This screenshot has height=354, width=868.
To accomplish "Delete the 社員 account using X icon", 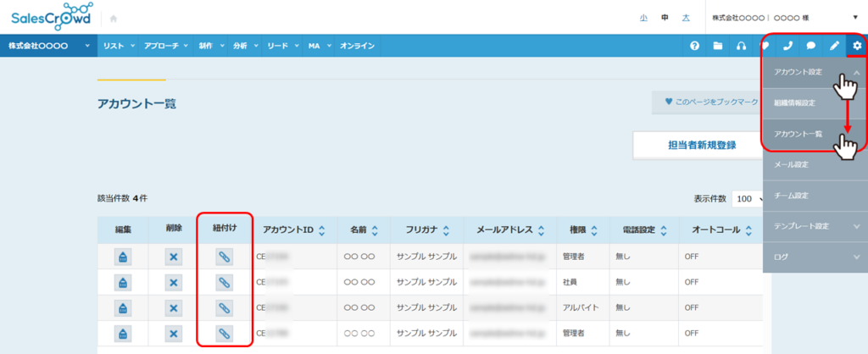I will (173, 282).
